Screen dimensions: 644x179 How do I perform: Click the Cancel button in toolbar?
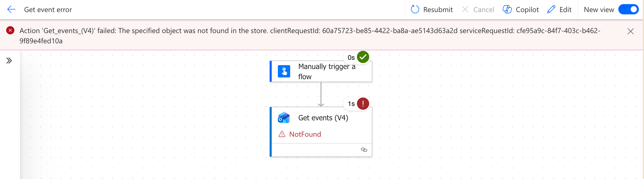coord(478,10)
